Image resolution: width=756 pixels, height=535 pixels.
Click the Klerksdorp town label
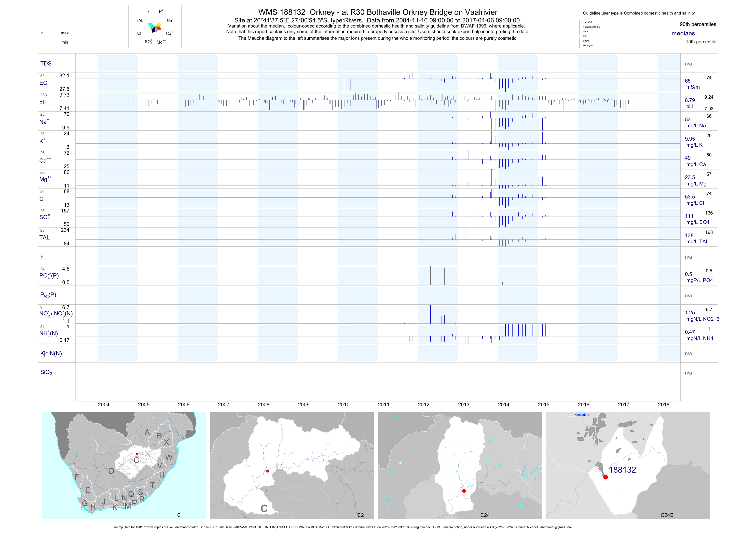point(582,415)
